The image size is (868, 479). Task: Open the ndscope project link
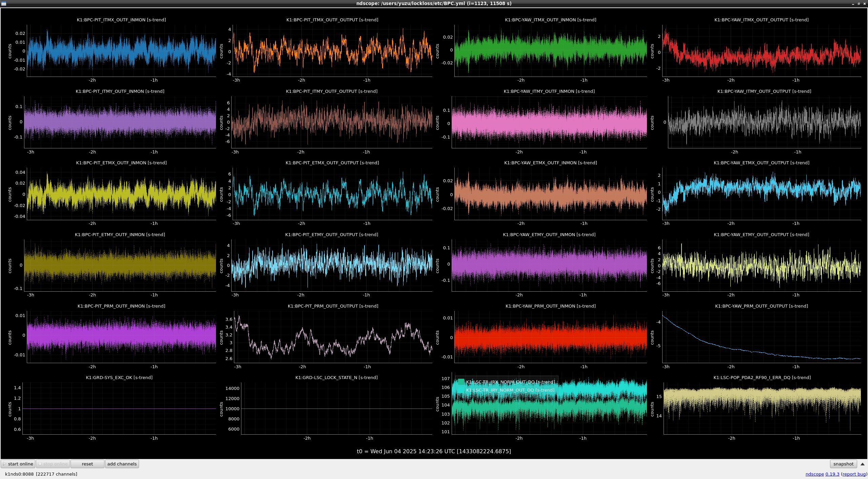click(x=814, y=474)
